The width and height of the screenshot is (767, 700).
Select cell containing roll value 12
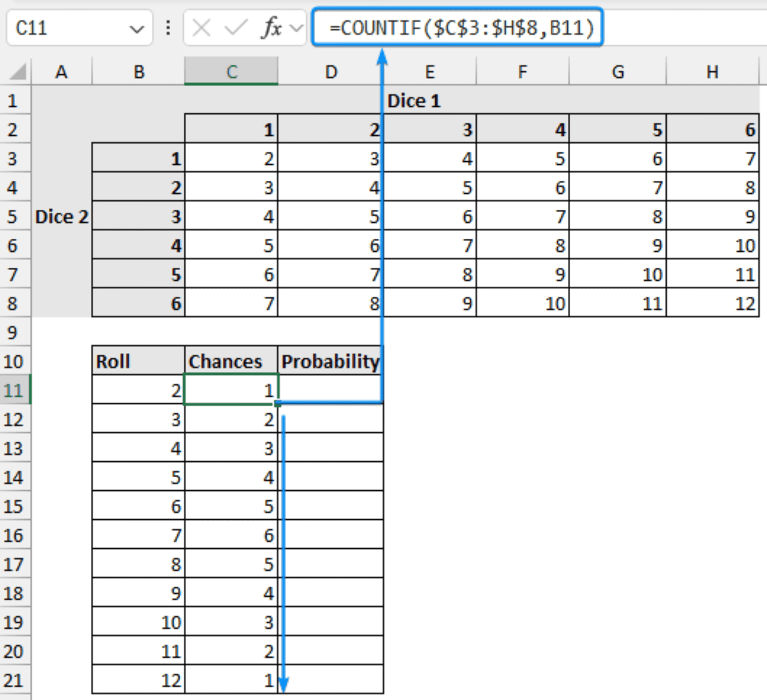click(137, 680)
